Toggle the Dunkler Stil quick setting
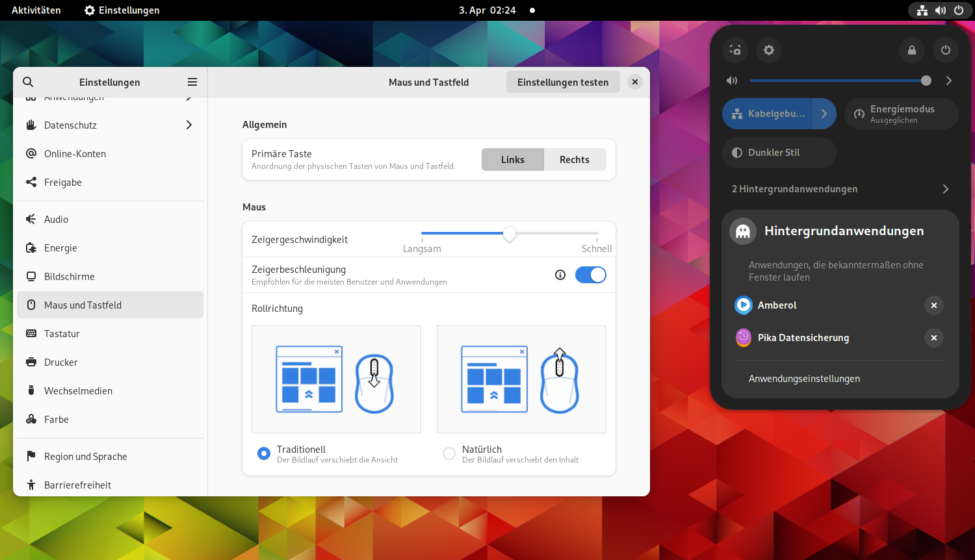The height and width of the screenshot is (560, 975). pyautogui.click(x=779, y=153)
